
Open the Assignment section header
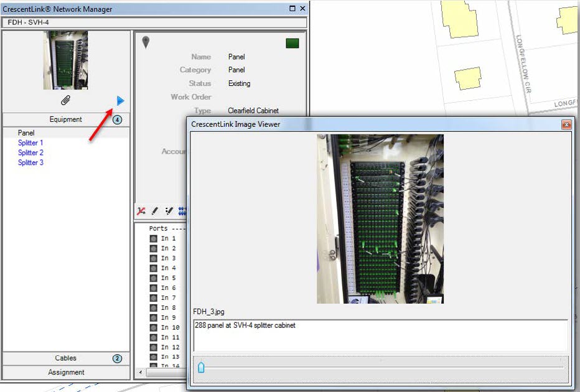coord(66,372)
